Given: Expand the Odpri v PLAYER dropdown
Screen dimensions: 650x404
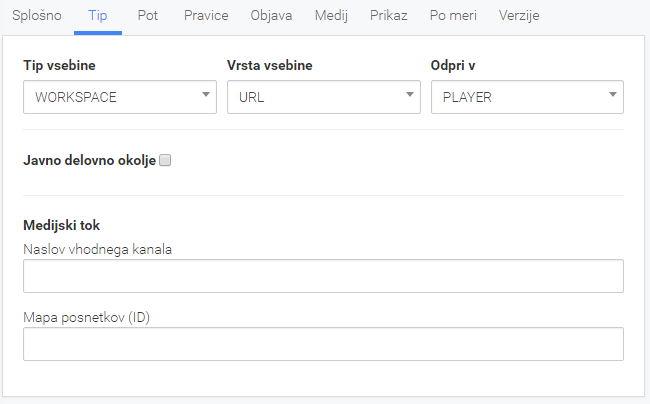Looking at the screenshot, I should click(x=527, y=97).
